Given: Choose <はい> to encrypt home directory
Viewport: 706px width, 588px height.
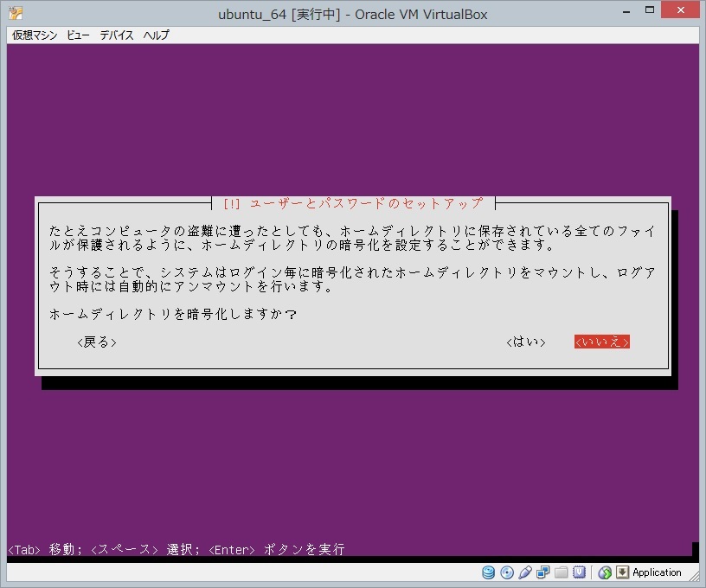Looking at the screenshot, I should coord(526,342).
